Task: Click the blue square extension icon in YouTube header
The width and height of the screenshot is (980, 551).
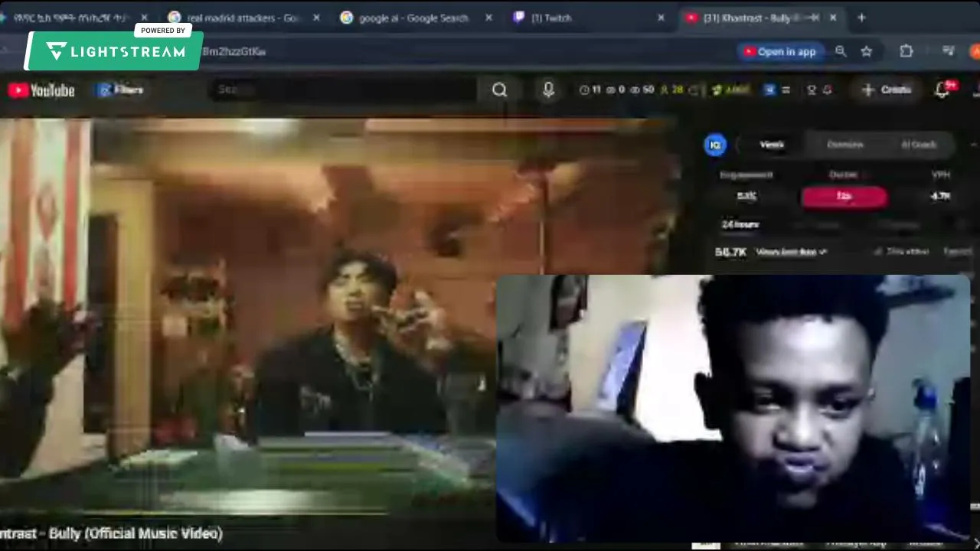Action: tap(769, 90)
